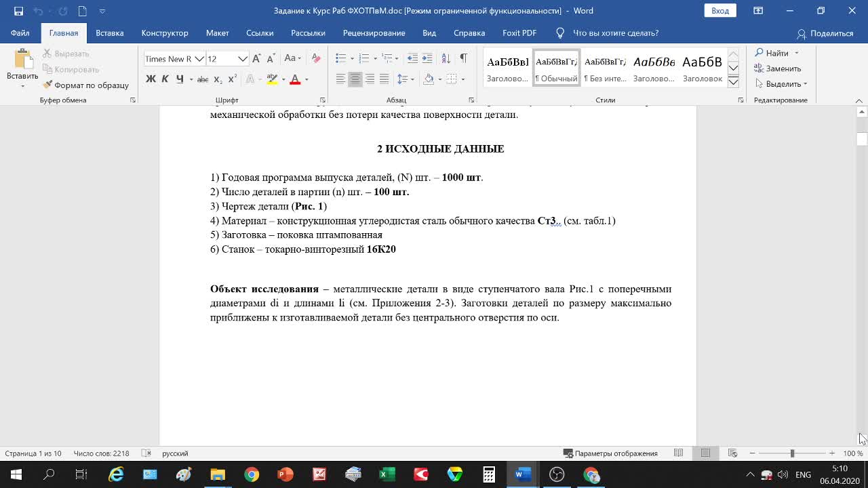Click the Вход sign-in button
The image size is (868, 488).
(720, 11)
